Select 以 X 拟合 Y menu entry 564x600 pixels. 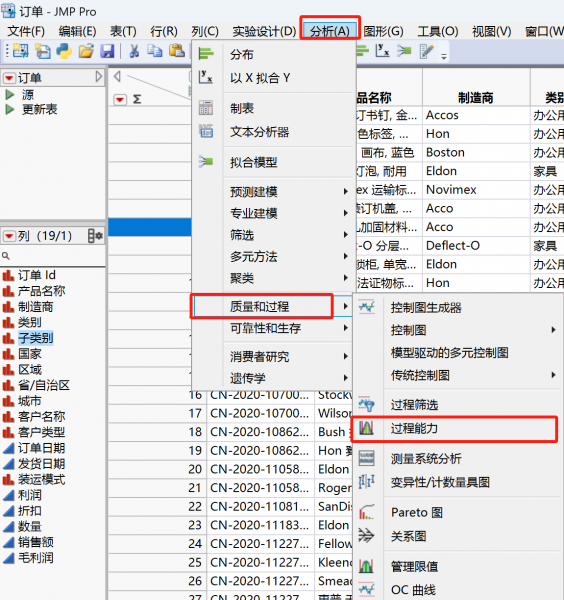click(x=260, y=78)
